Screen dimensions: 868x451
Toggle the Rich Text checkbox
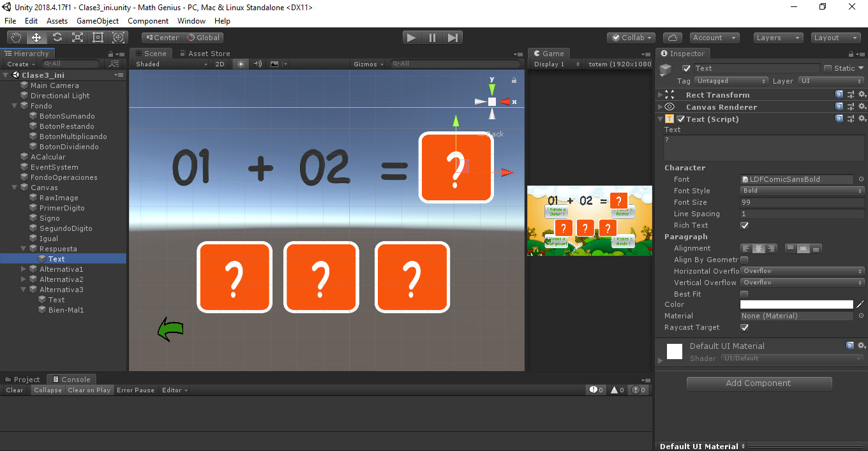coord(744,225)
